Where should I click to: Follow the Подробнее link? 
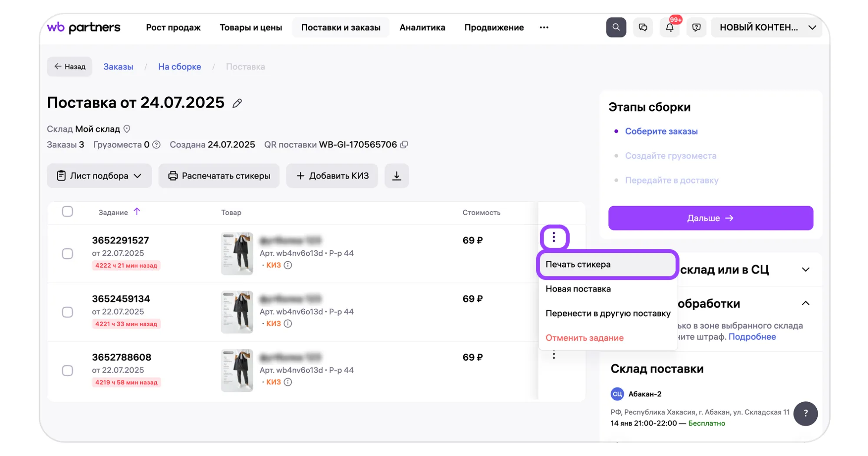click(x=752, y=337)
